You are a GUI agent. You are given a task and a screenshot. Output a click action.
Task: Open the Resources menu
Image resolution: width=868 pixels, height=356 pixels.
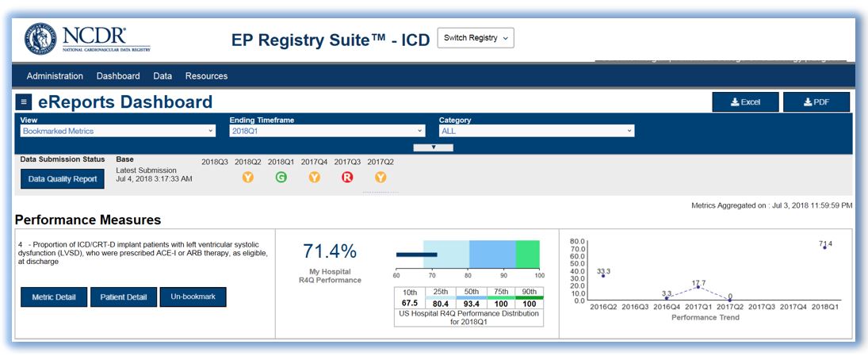click(206, 76)
